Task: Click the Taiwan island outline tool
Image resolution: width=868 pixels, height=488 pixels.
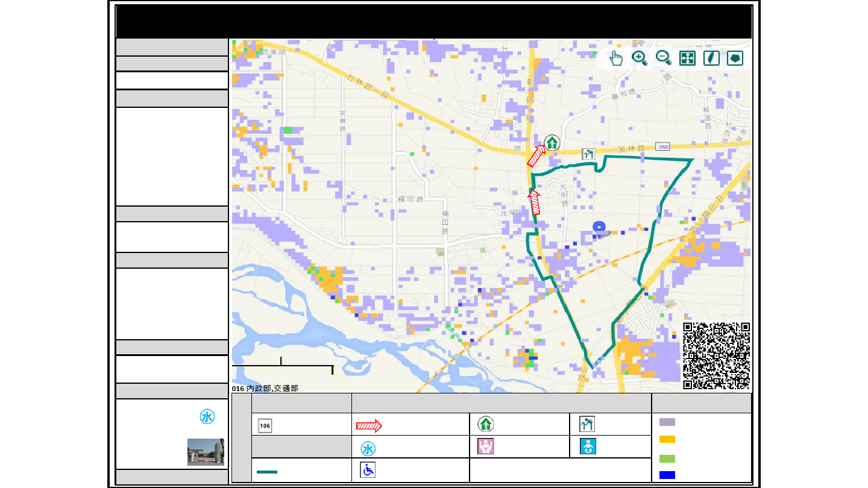Action: 711,58
